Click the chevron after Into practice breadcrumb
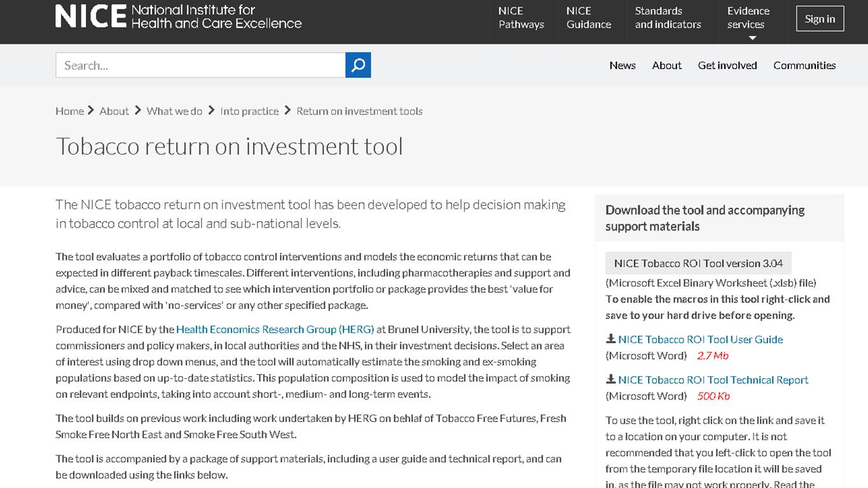This screenshot has width=868, height=488. tap(287, 111)
